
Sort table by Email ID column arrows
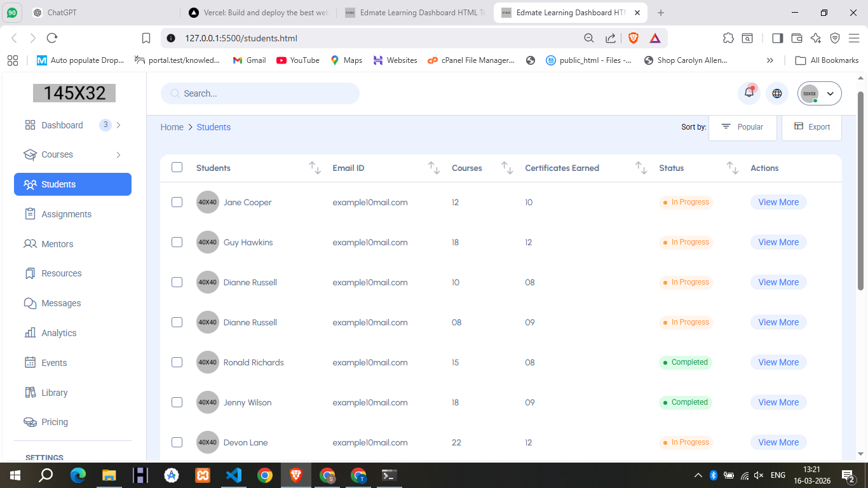coord(433,168)
